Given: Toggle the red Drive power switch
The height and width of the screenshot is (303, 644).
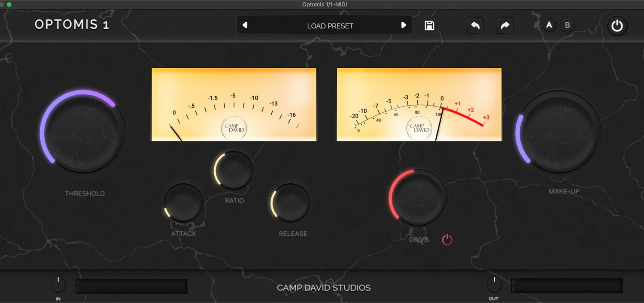Looking at the screenshot, I should point(447,239).
